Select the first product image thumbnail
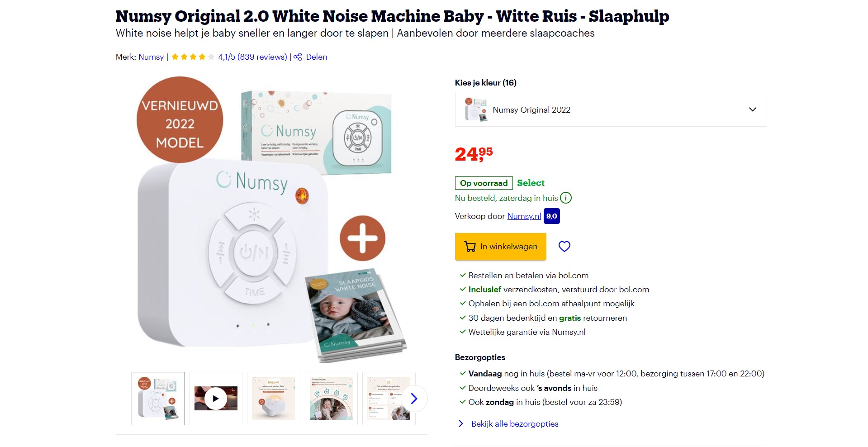Viewport: 868px width, 447px height. [158, 399]
